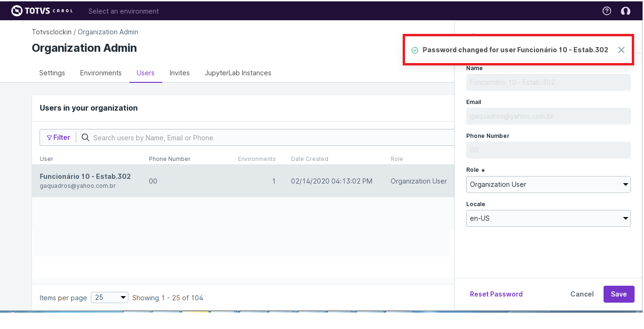This screenshot has width=644, height=329.
Task: Switch to the Settings tab
Action: tap(52, 73)
